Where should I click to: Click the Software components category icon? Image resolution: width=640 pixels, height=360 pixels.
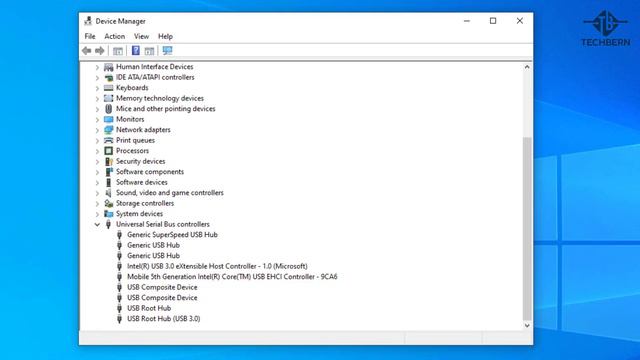109,172
